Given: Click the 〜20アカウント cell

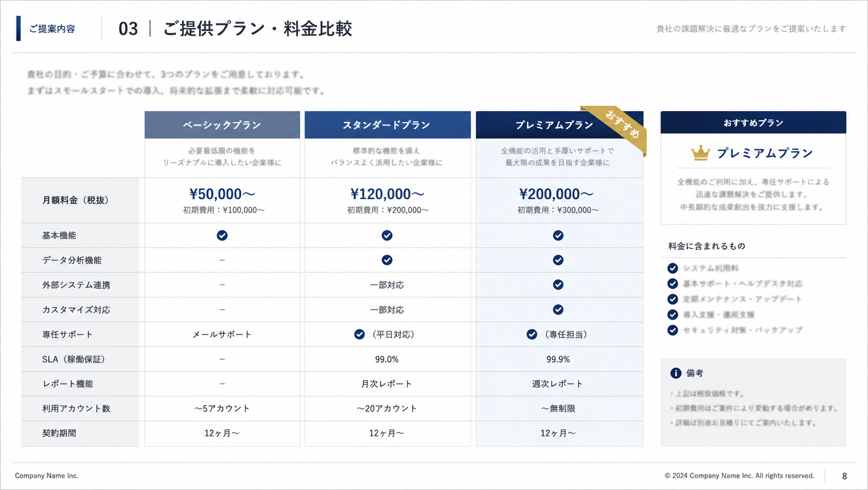Looking at the screenshot, I should 387,408.
